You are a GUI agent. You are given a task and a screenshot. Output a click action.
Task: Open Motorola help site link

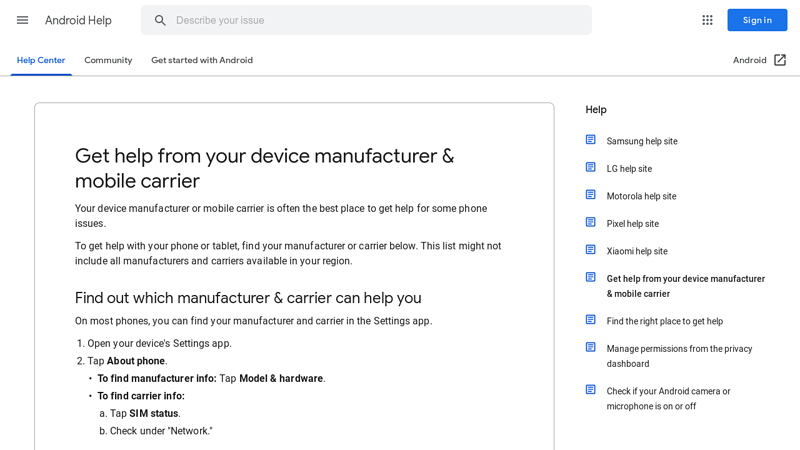(x=641, y=196)
